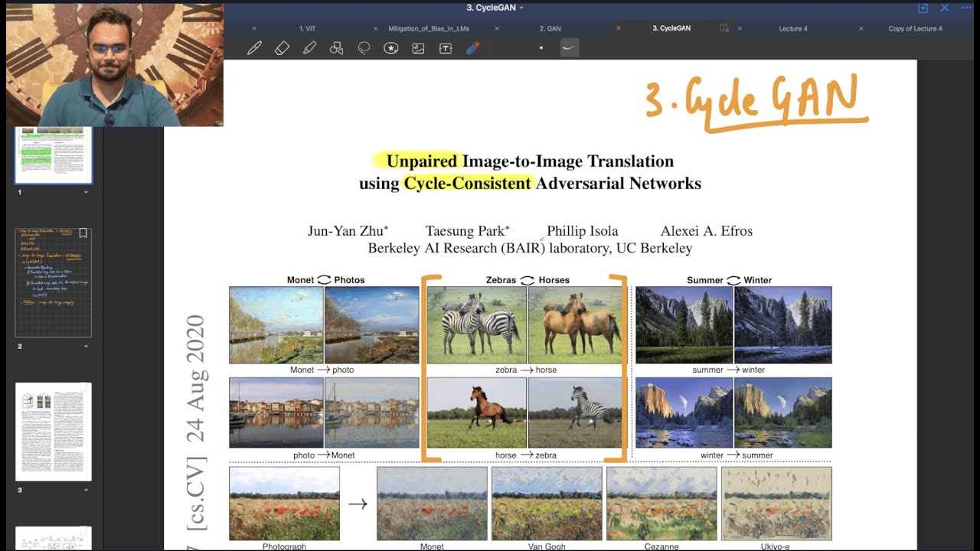Image resolution: width=980 pixels, height=551 pixels.
Task: Open page 1 thumbnail in sidebar
Action: tap(54, 155)
